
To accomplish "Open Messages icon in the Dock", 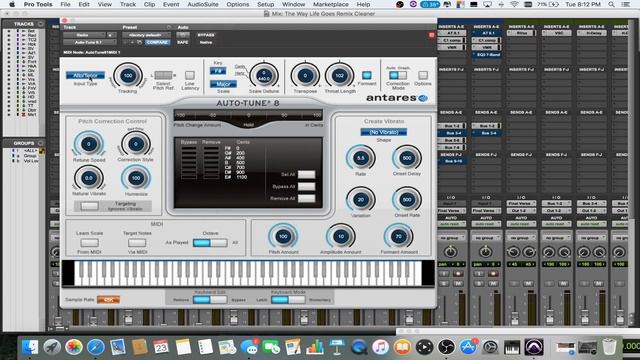I will pos(249,347).
